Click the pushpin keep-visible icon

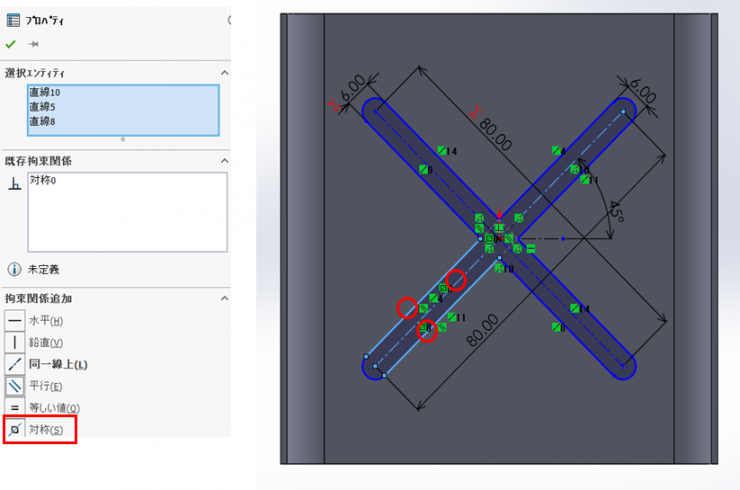[34, 44]
